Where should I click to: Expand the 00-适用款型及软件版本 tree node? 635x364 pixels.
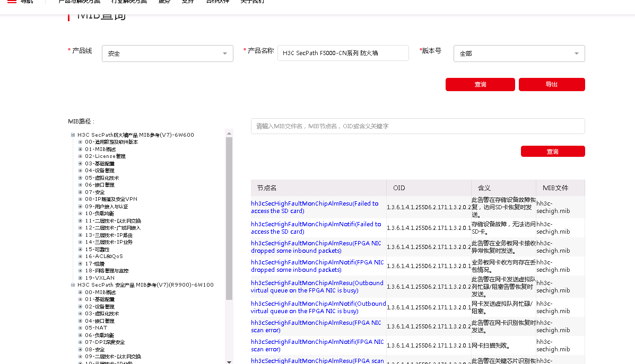click(x=80, y=142)
